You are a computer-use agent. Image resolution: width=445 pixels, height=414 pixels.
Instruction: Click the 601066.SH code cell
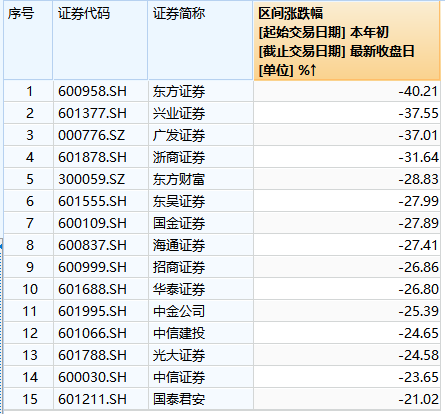92,333
